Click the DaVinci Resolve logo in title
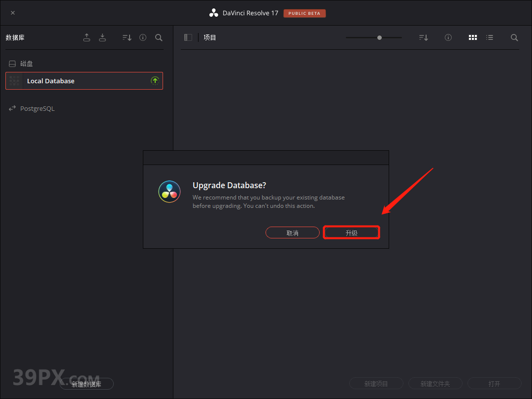532x399 pixels. click(x=214, y=13)
